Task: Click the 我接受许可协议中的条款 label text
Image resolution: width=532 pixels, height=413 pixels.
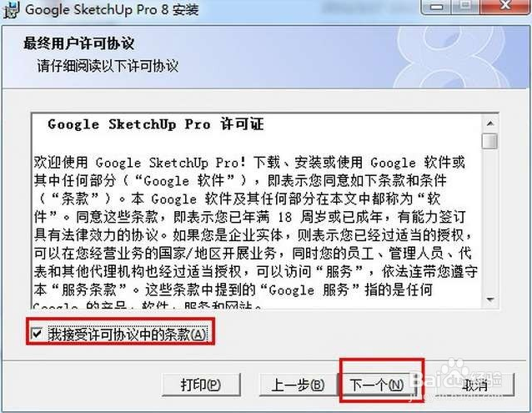Action: [x=127, y=335]
